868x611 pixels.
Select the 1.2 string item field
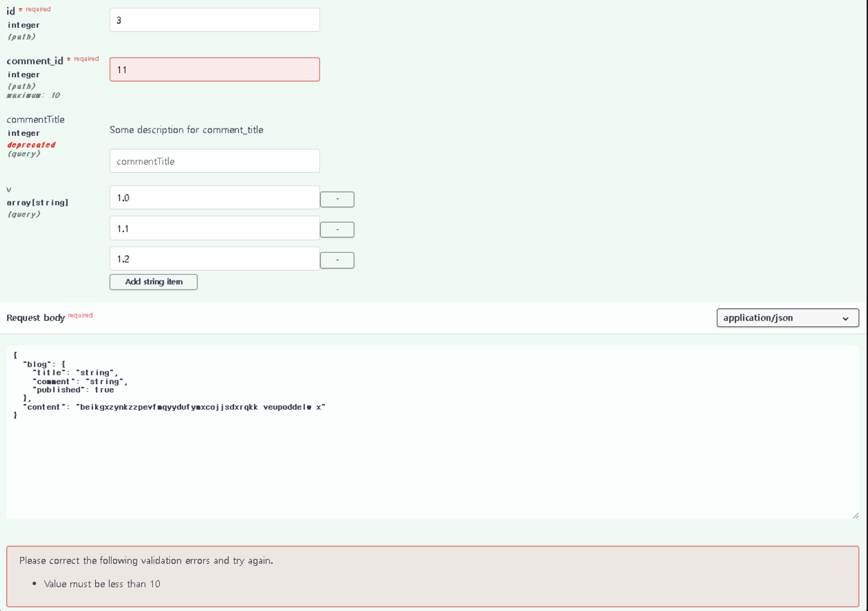pyautogui.click(x=215, y=259)
